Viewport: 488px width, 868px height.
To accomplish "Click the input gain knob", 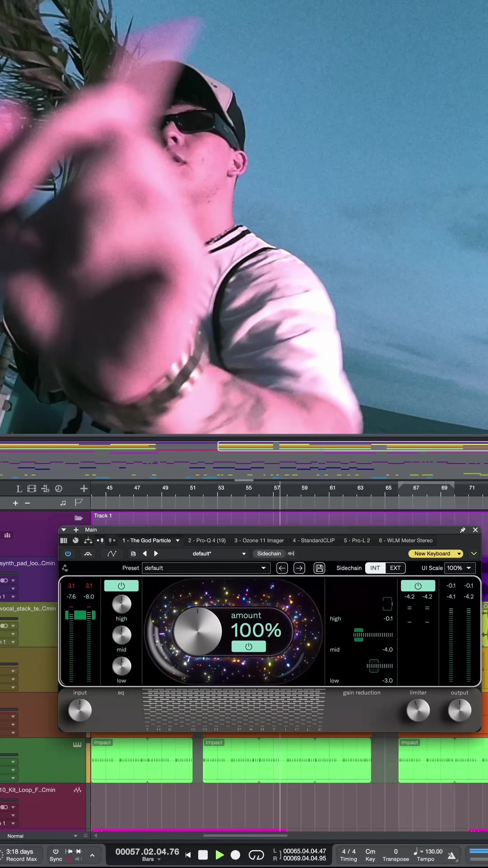I will coord(80,710).
